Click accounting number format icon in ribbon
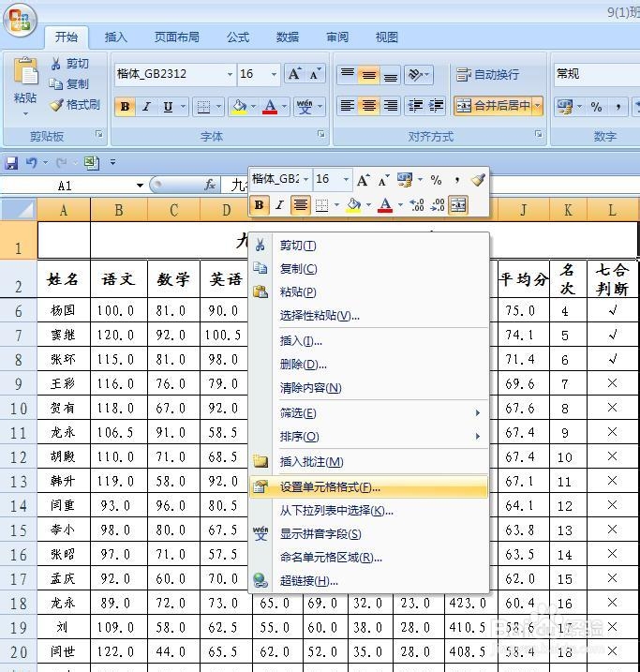 click(x=565, y=106)
